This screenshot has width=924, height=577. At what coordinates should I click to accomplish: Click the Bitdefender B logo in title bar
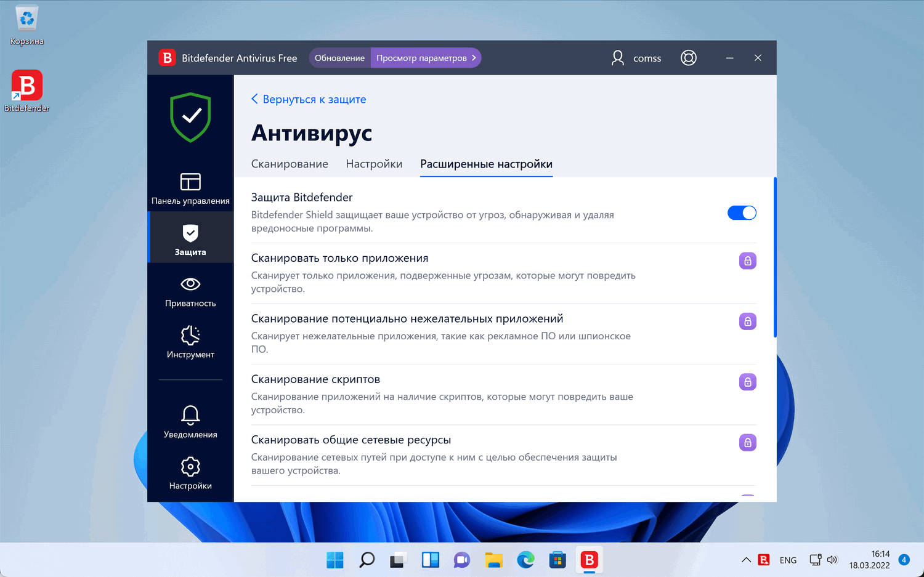tap(167, 58)
